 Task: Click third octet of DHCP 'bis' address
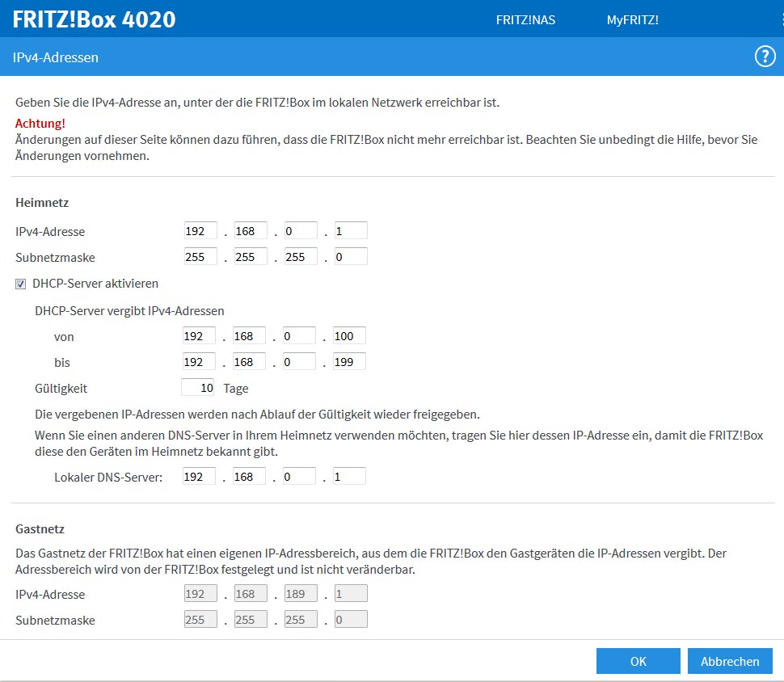299,361
